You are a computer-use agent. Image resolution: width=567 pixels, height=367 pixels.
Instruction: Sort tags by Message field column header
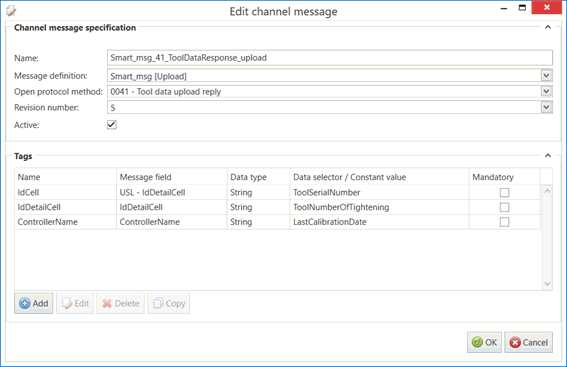pyautogui.click(x=172, y=177)
